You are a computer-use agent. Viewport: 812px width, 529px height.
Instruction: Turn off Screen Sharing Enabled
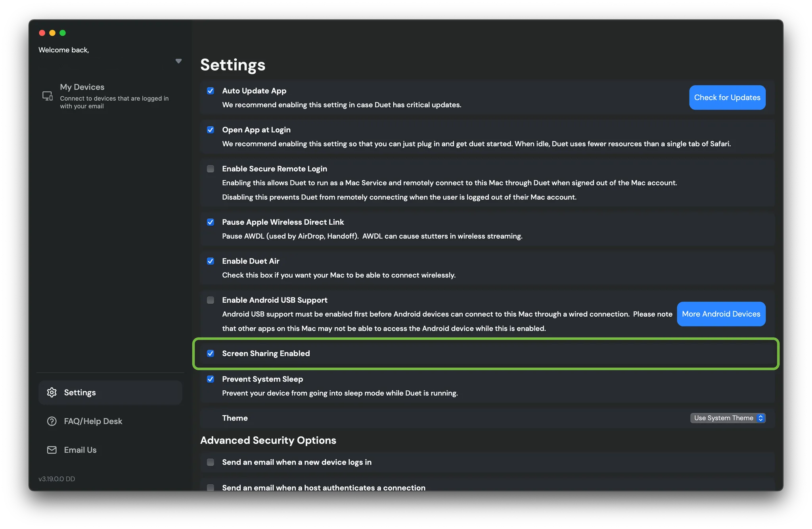pos(211,353)
